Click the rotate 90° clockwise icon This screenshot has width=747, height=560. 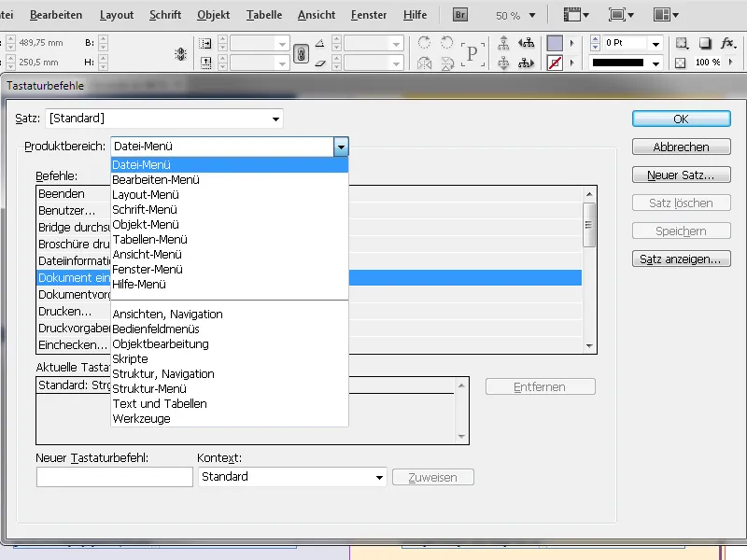424,42
